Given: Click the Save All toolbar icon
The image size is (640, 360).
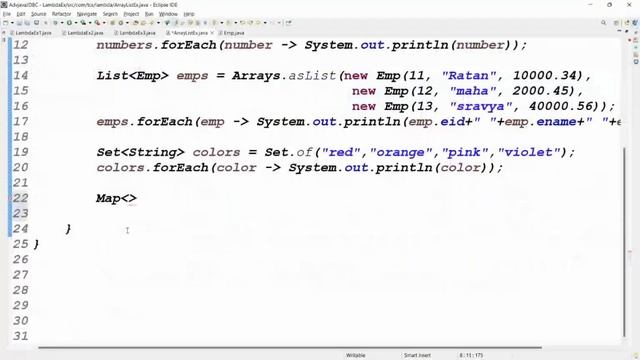Looking at the screenshot, I should tap(27, 23).
